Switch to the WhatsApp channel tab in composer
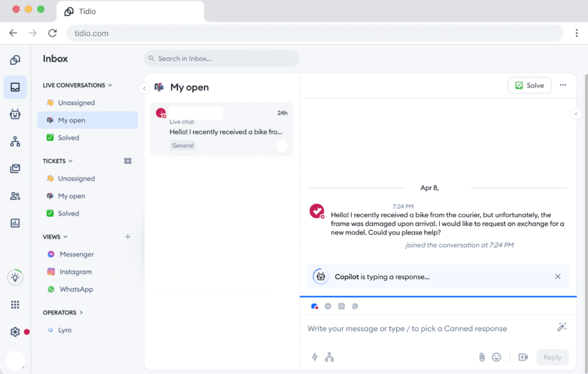 pos(355,306)
